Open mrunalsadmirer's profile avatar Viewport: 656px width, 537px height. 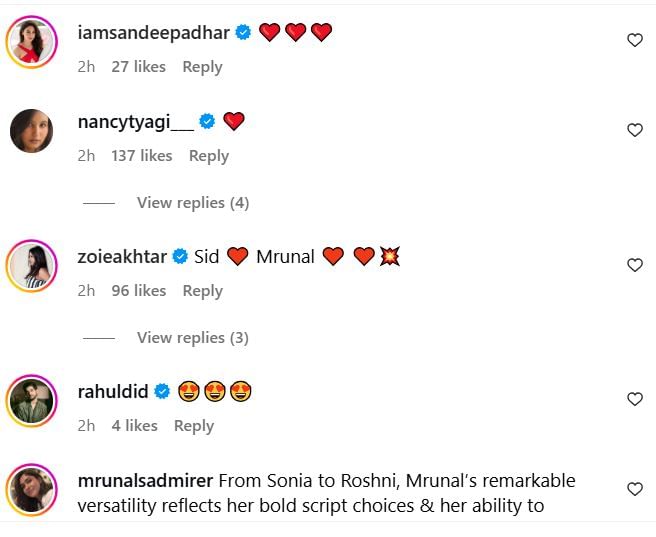click(x=31, y=489)
